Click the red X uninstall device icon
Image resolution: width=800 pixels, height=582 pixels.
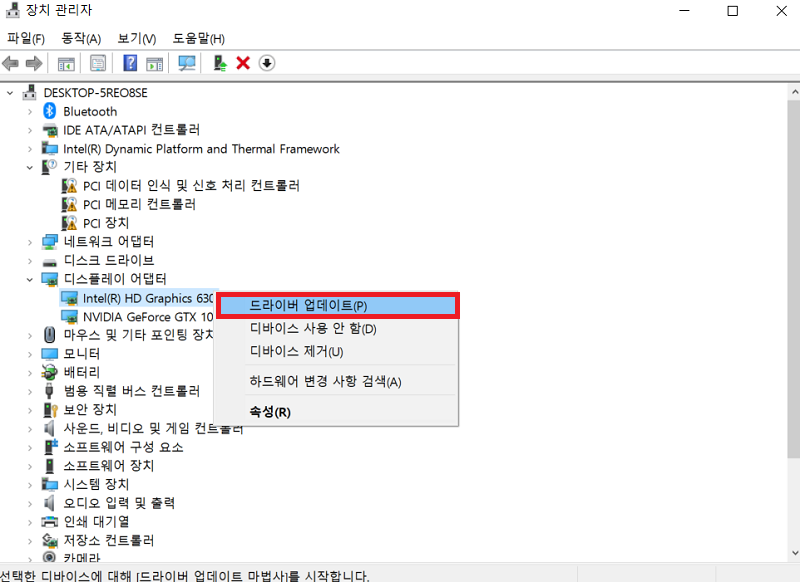coord(243,63)
